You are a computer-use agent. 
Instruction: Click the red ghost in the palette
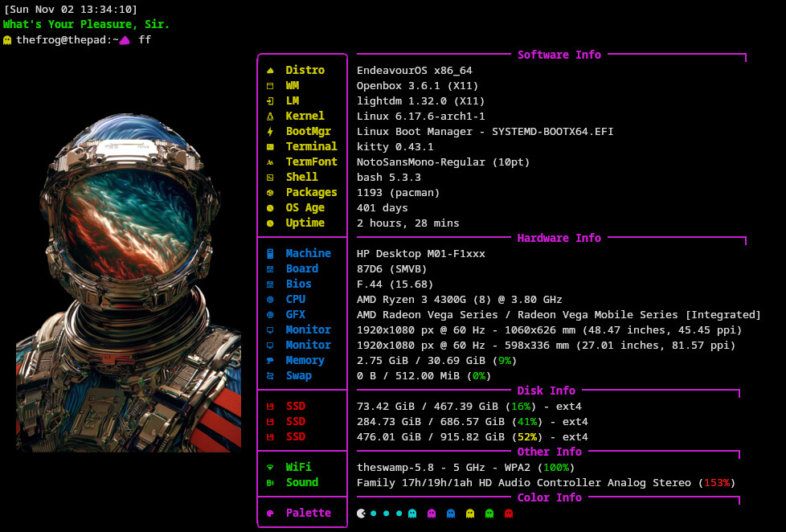(x=508, y=514)
